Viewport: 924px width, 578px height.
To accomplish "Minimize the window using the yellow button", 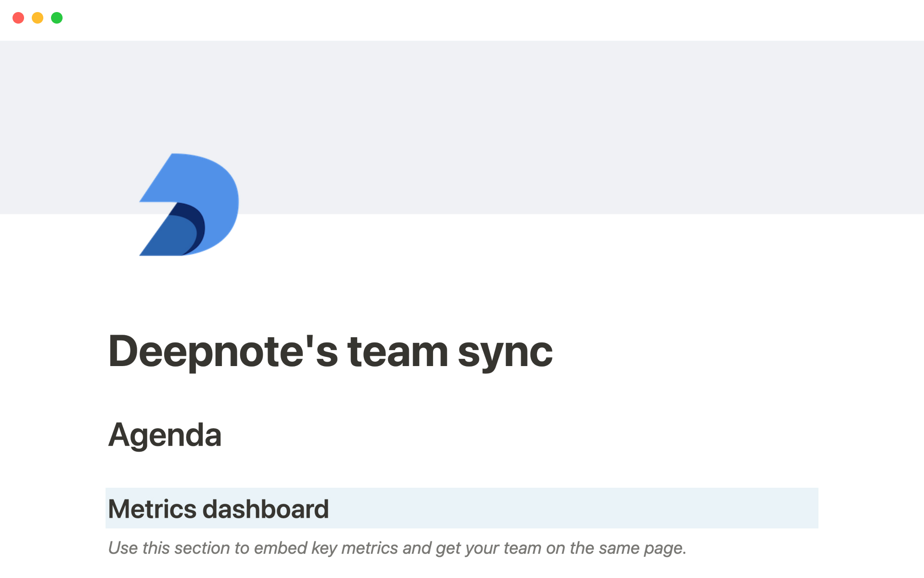I will click(38, 18).
